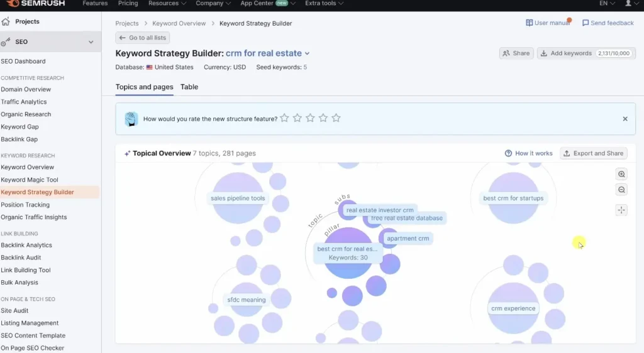
Task: Open SEO Dashboard in sidebar
Action: [23, 61]
